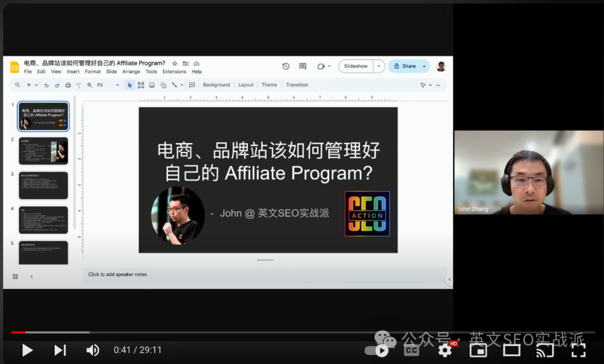The width and height of the screenshot is (604, 364).
Task: Select the line tool
Action: [174, 85]
